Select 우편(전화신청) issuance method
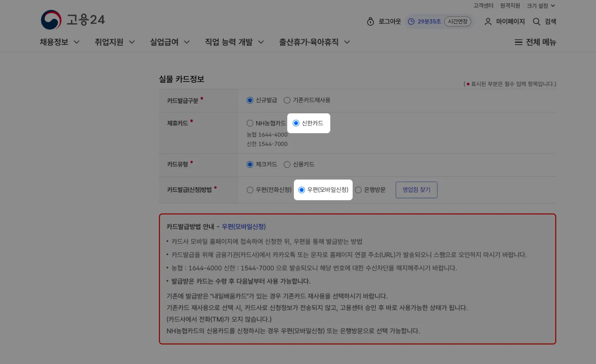Image resolution: width=596 pixels, height=364 pixels. point(250,190)
